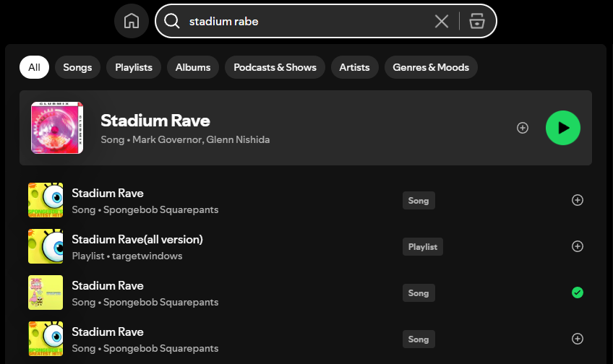Filter results by Genres & Moods

click(431, 67)
